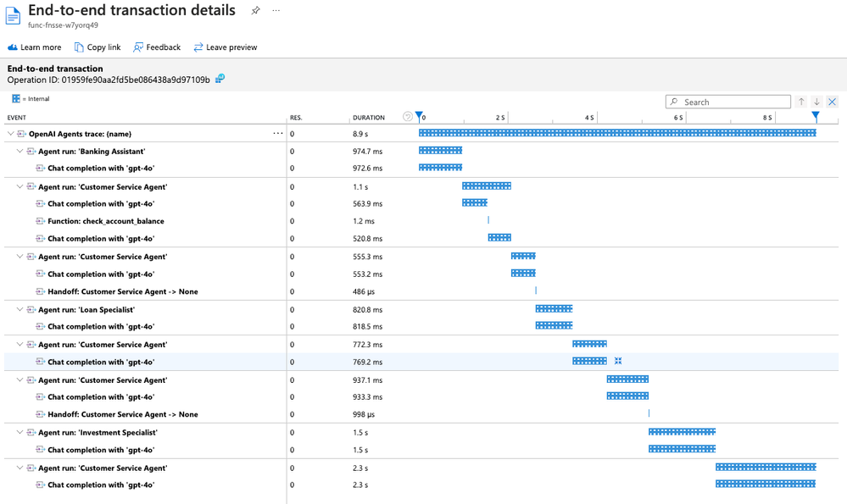847x504 pixels.
Task: Select the Function: check_account_balance row
Action: 421,221
